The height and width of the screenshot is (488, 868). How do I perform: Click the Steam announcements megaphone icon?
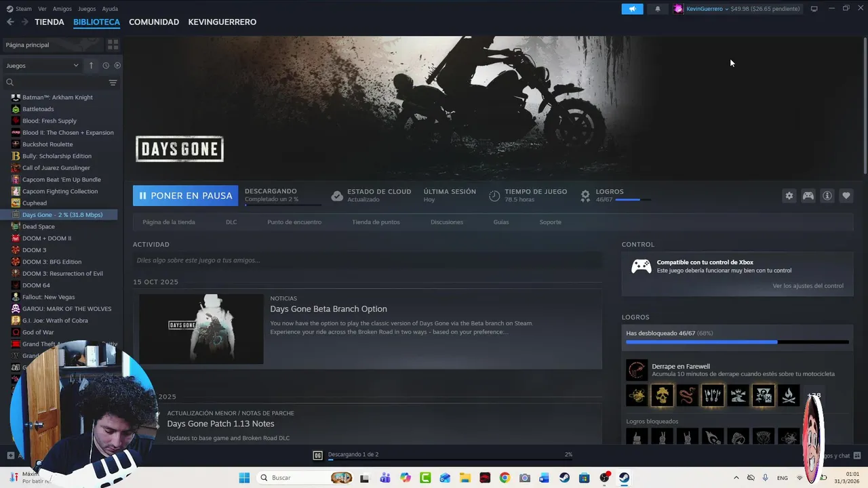click(x=632, y=9)
